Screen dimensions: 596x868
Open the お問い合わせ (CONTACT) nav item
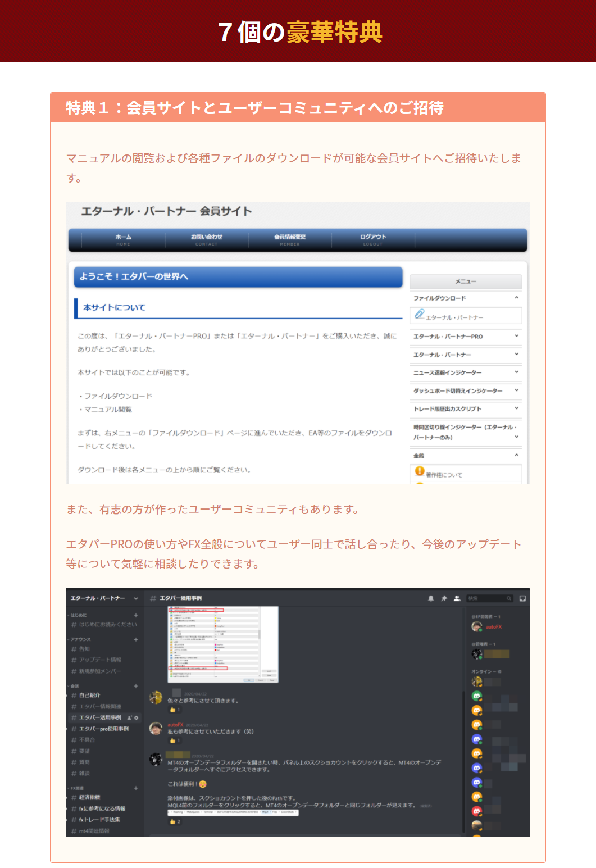206,240
